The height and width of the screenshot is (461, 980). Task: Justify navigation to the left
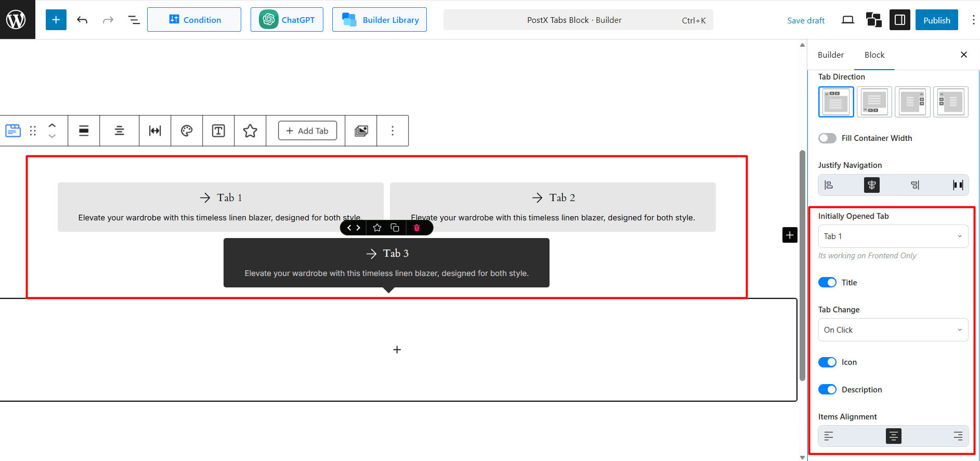click(x=829, y=185)
